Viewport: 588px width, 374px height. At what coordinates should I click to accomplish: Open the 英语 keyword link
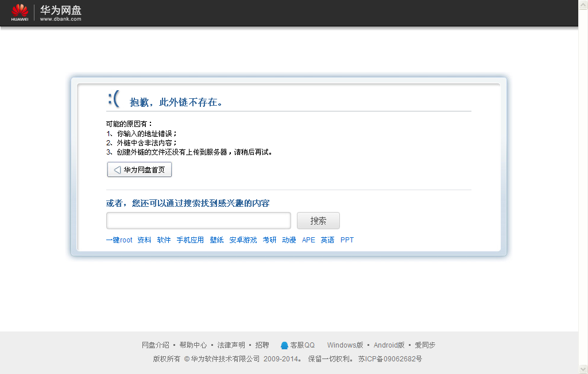(x=327, y=240)
